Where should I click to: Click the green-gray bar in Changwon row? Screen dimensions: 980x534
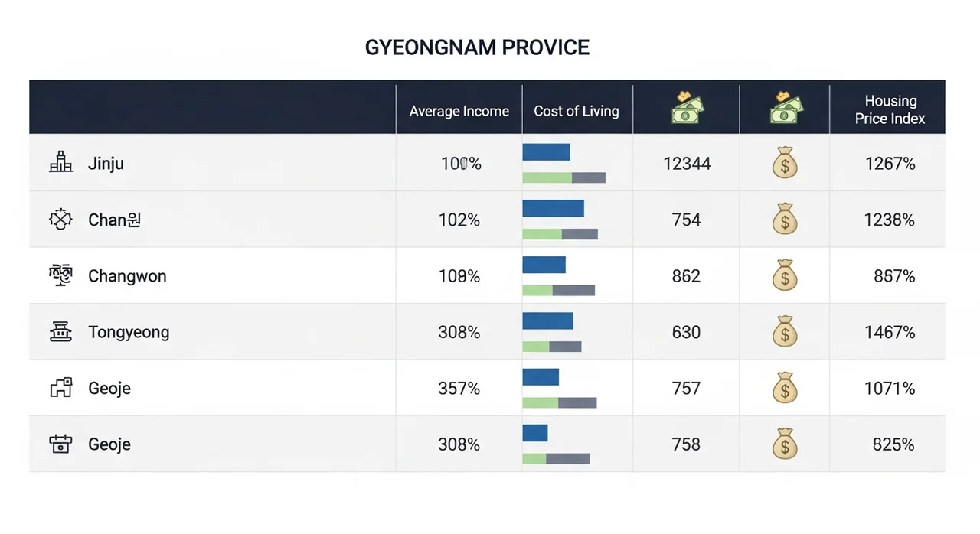tap(558, 290)
